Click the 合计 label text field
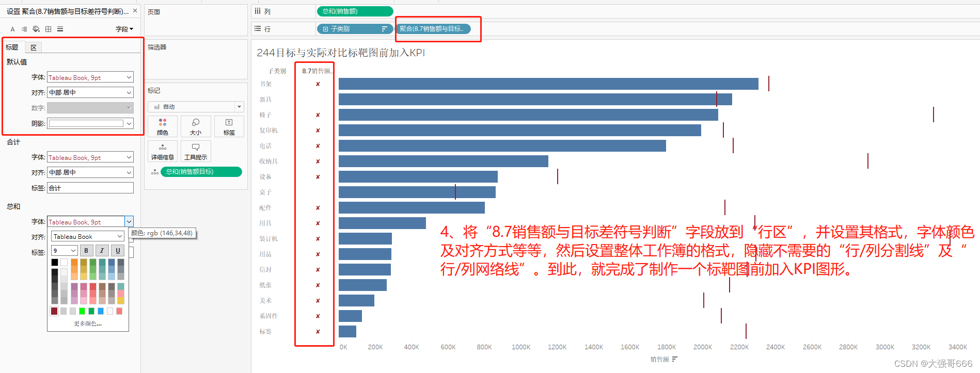980x373 pixels. (x=90, y=188)
